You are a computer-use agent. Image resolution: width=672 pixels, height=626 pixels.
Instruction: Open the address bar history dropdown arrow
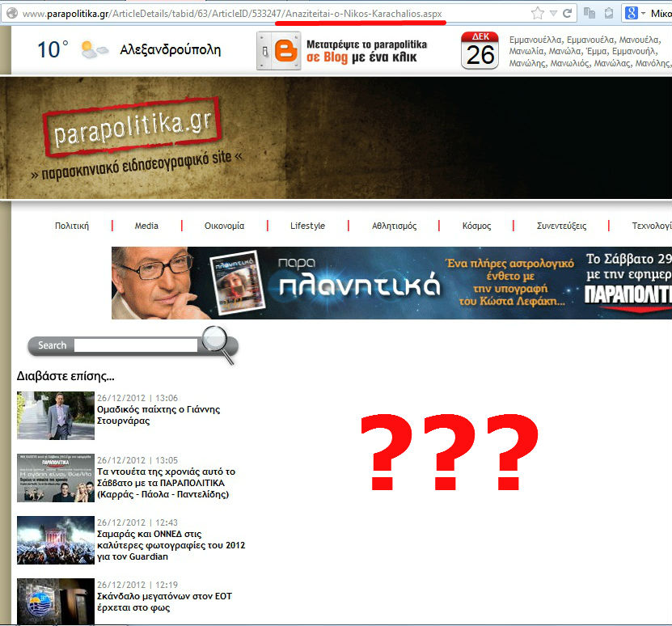tap(553, 13)
